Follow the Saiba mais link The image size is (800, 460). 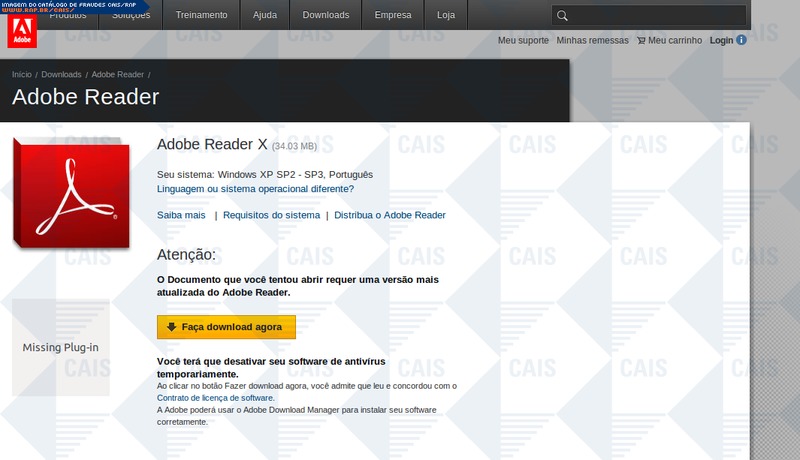pos(181,215)
